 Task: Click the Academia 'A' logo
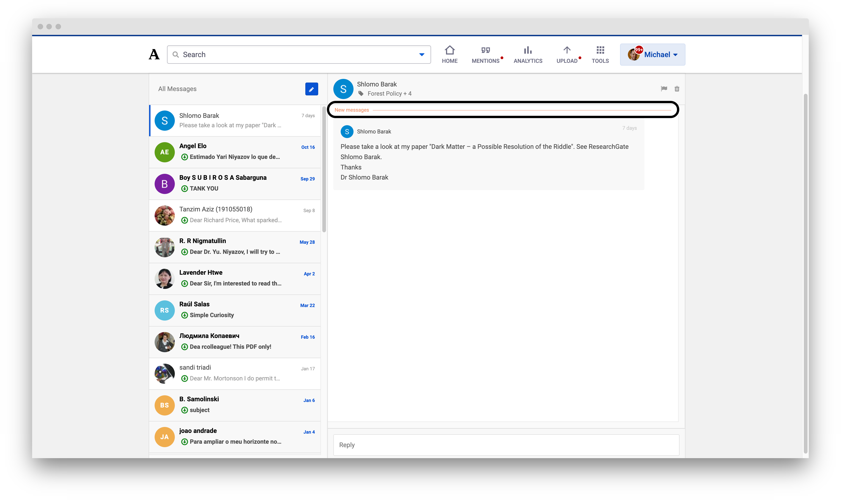click(x=154, y=54)
